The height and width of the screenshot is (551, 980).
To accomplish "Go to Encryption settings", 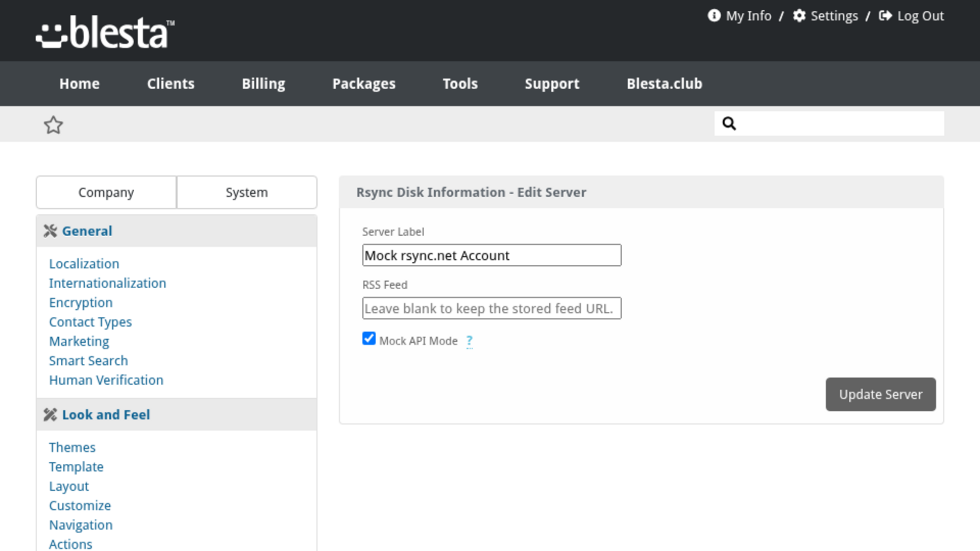I will [x=81, y=303].
